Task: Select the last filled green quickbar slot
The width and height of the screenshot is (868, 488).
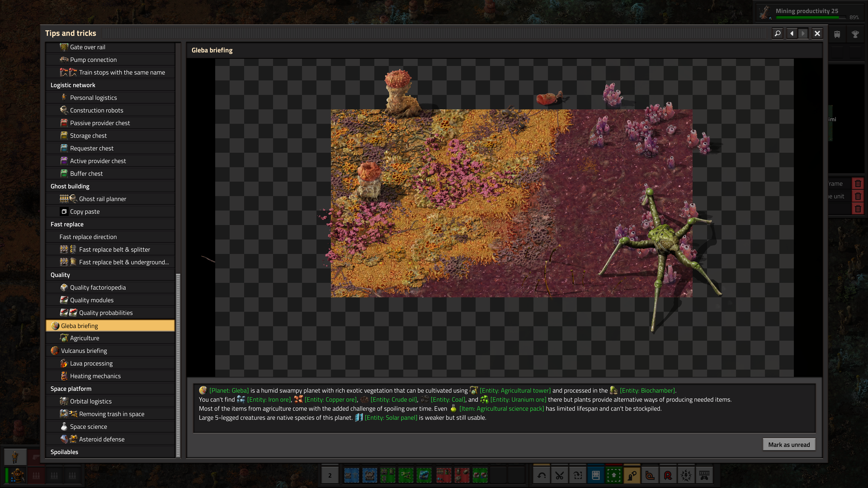Action: (x=480, y=475)
